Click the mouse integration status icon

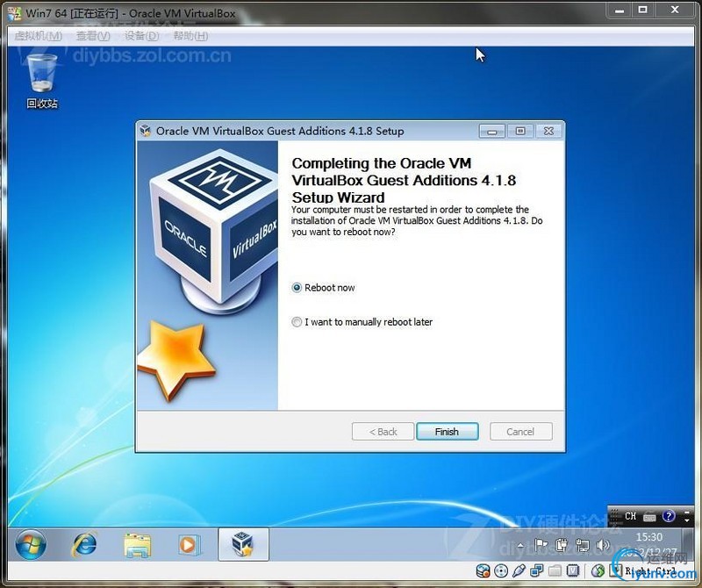click(598, 571)
